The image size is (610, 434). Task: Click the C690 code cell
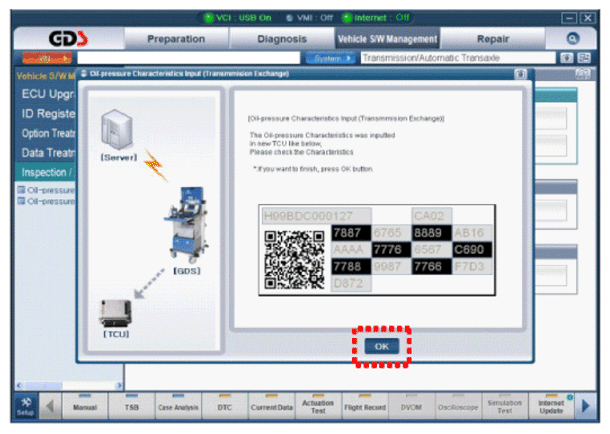472,249
